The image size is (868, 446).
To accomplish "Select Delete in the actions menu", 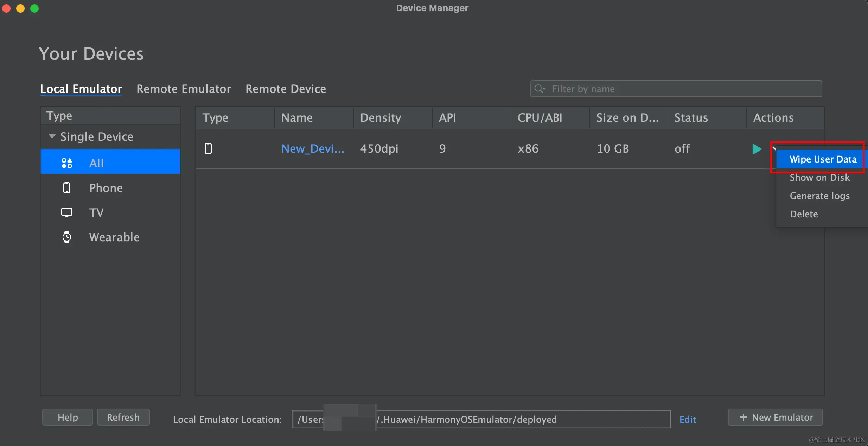I will coord(804,214).
